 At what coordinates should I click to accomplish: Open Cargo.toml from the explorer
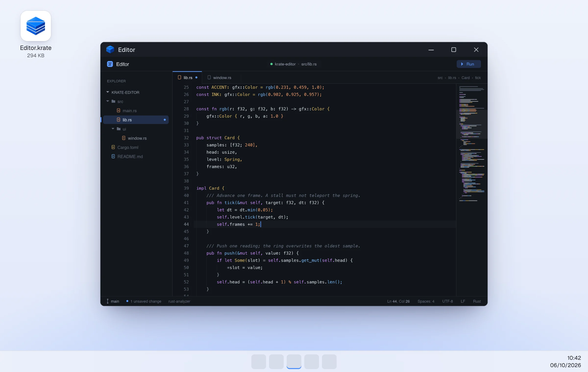pyautogui.click(x=136, y=147)
